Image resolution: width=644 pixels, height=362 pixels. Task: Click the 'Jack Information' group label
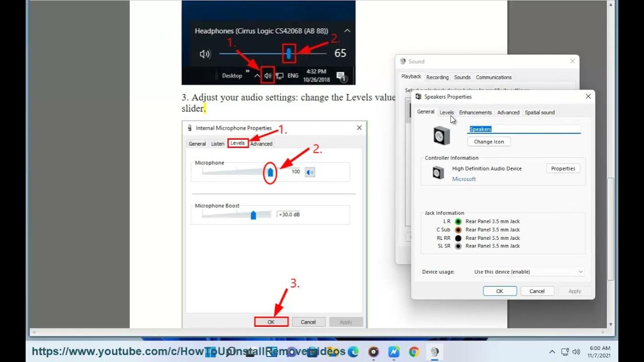pyautogui.click(x=444, y=213)
